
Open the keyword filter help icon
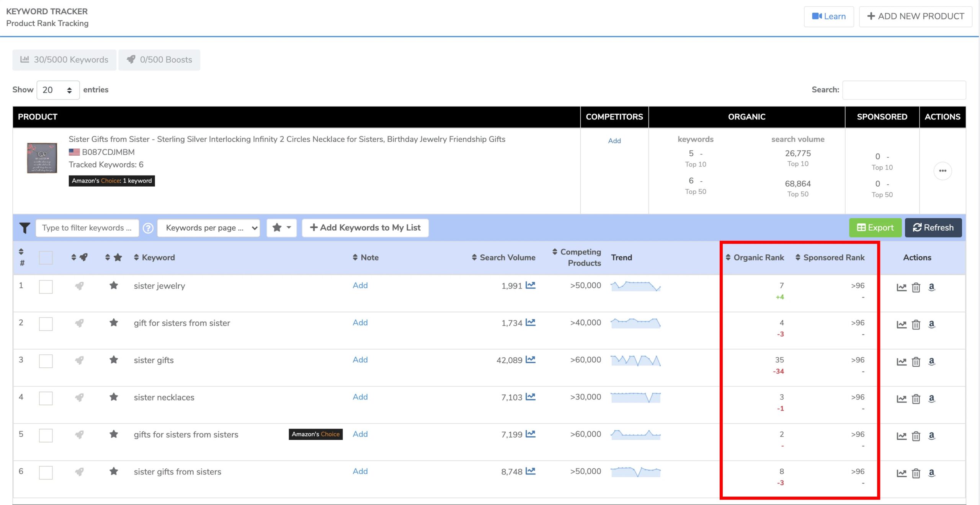148,228
